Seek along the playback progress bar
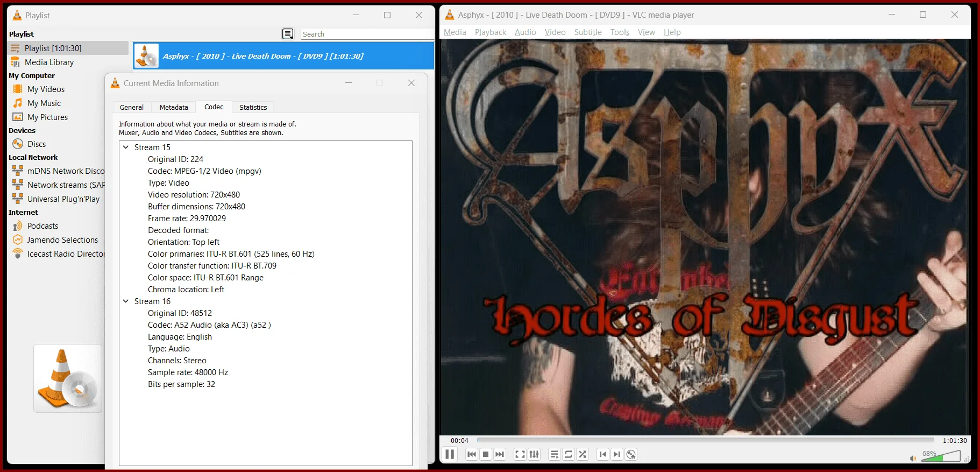The width and height of the screenshot is (980, 472). tap(706, 440)
